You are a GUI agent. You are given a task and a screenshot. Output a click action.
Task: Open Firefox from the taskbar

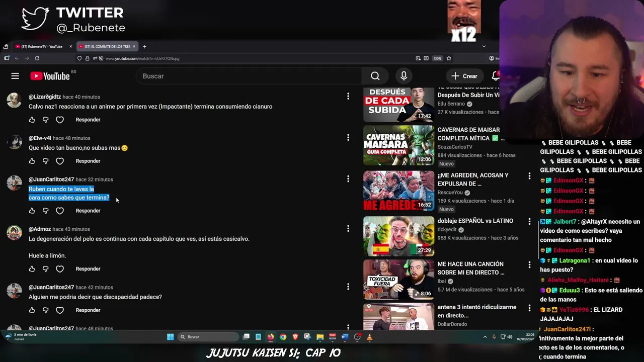[271, 337]
